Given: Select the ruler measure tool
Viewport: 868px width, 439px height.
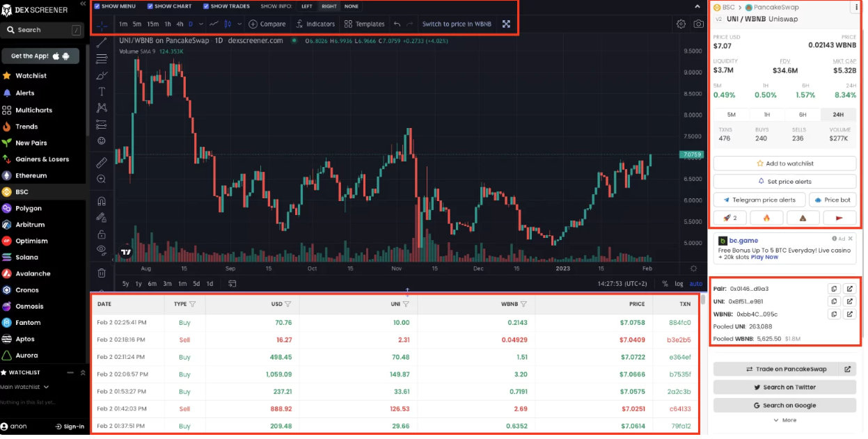Looking at the screenshot, I should click(102, 162).
